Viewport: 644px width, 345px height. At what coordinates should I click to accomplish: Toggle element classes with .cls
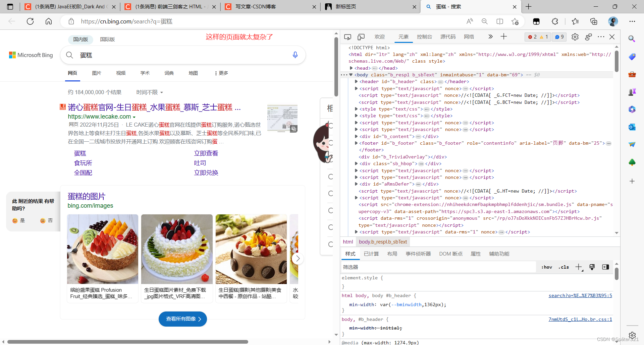pyautogui.click(x=563, y=267)
